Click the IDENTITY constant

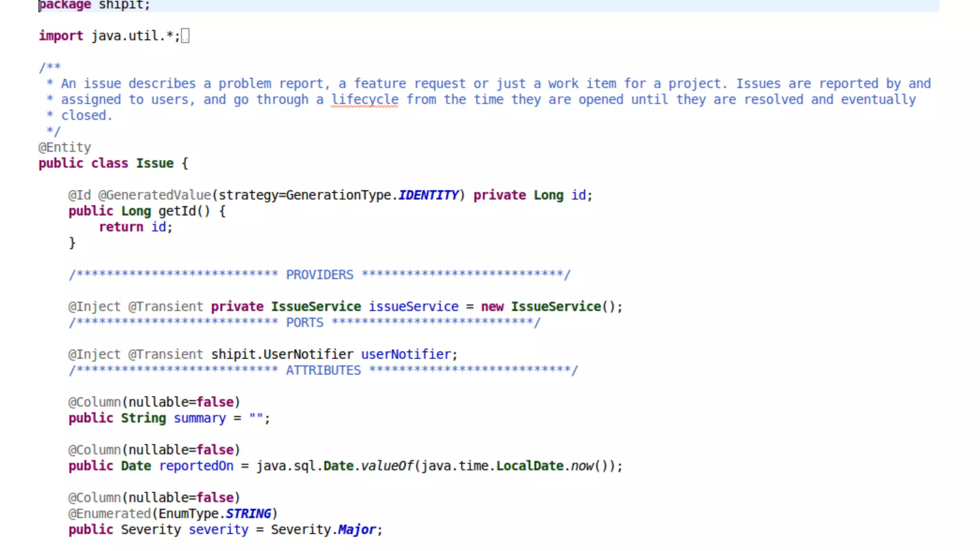pyautogui.click(x=428, y=195)
